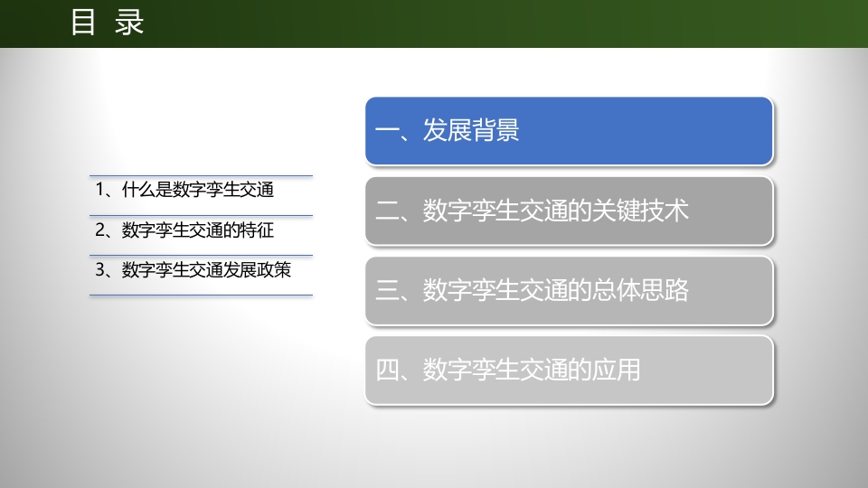The width and height of the screenshot is (868, 488).
Task: Select the blue section 一、发展背景
Action: pyautogui.click(x=569, y=131)
